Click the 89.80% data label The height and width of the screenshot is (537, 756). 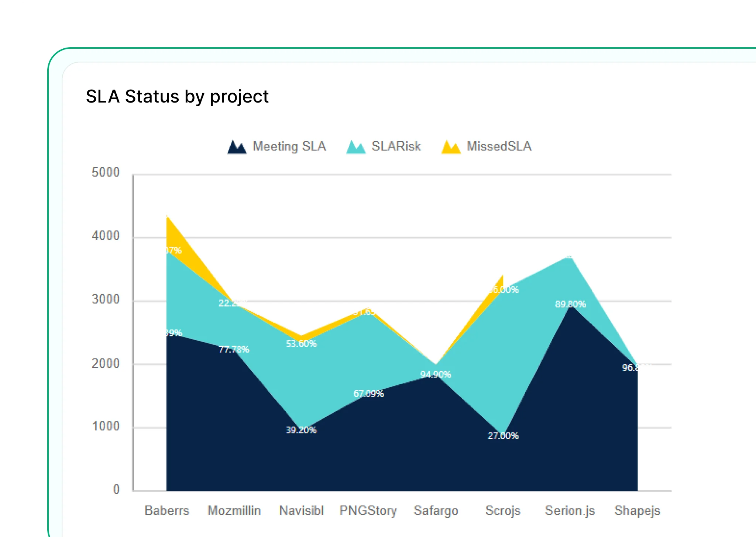point(570,304)
